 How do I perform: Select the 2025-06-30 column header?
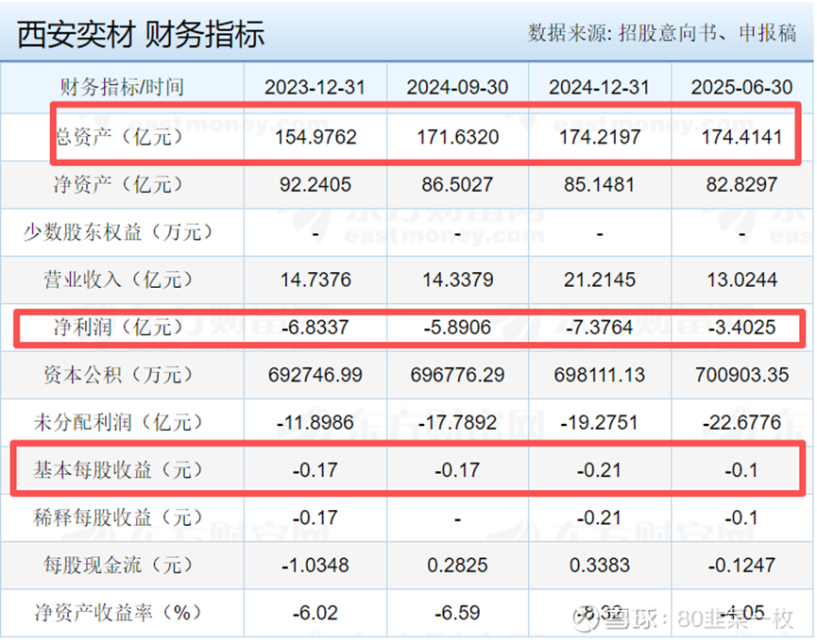pyautogui.click(x=741, y=88)
